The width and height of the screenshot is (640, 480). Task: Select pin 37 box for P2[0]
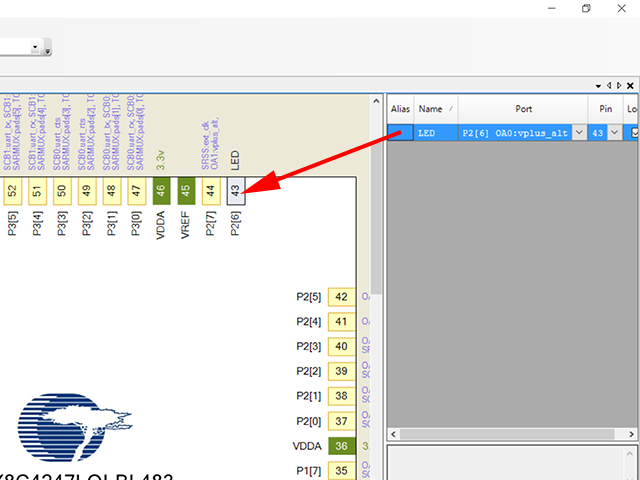point(342,421)
